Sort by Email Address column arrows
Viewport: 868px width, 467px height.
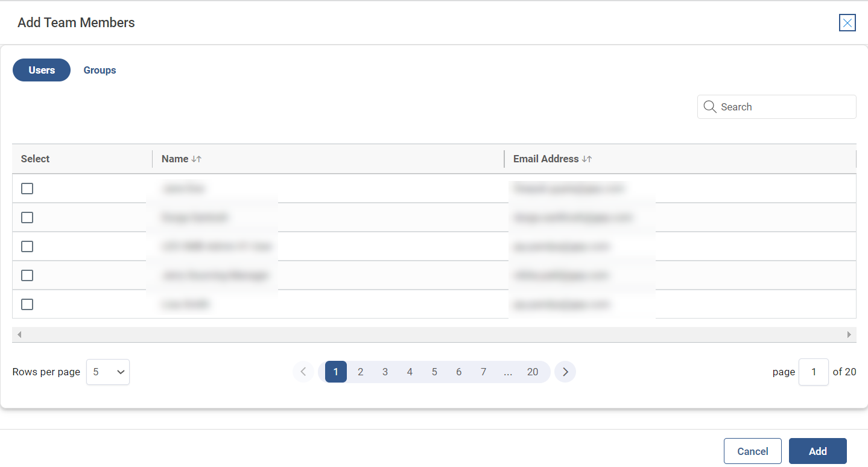click(586, 159)
